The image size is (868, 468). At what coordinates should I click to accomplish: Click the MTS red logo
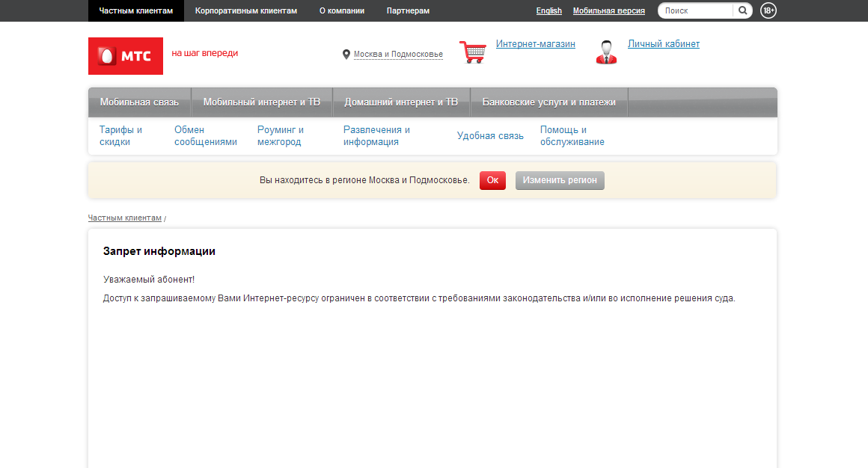pos(125,56)
